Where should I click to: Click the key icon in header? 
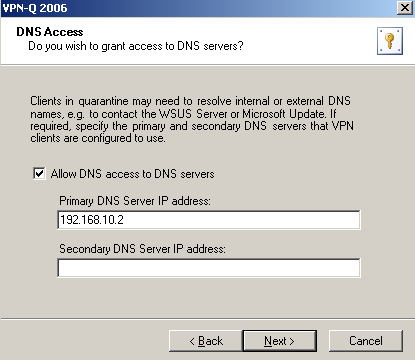click(x=390, y=41)
